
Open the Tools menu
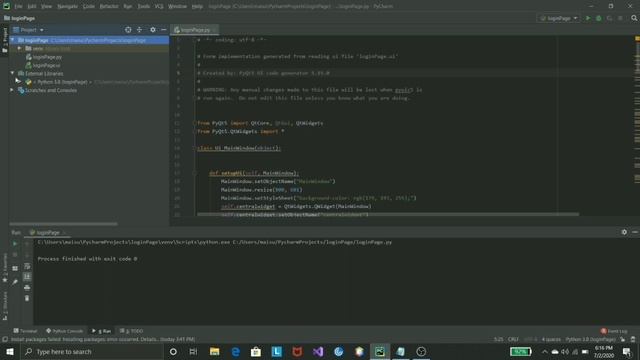pos(144,6)
